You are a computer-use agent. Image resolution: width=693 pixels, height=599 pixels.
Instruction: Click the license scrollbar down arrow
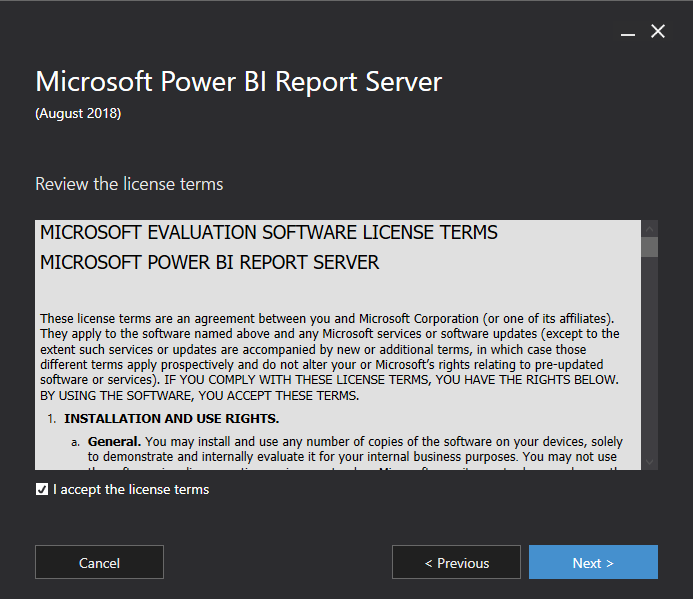650,461
